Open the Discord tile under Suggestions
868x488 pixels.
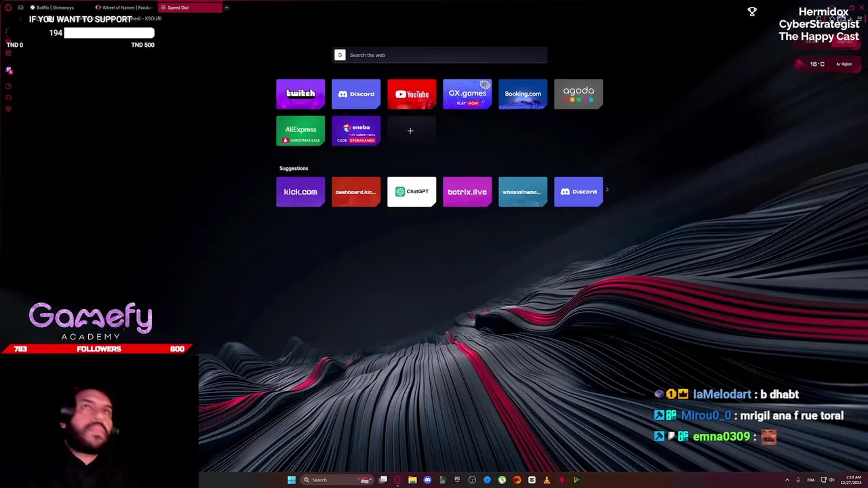click(578, 192)
